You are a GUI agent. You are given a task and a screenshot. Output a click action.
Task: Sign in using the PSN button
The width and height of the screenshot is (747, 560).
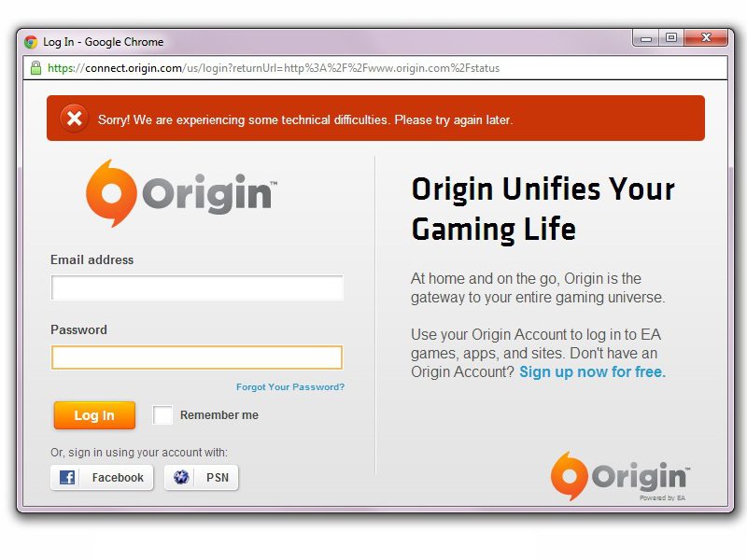pos(201,477)
